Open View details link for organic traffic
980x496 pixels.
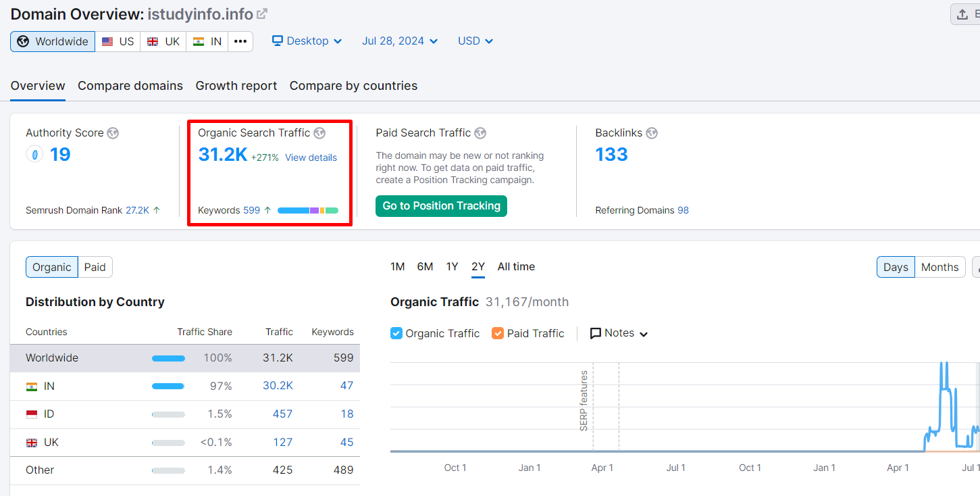click(x=311, y=157)
